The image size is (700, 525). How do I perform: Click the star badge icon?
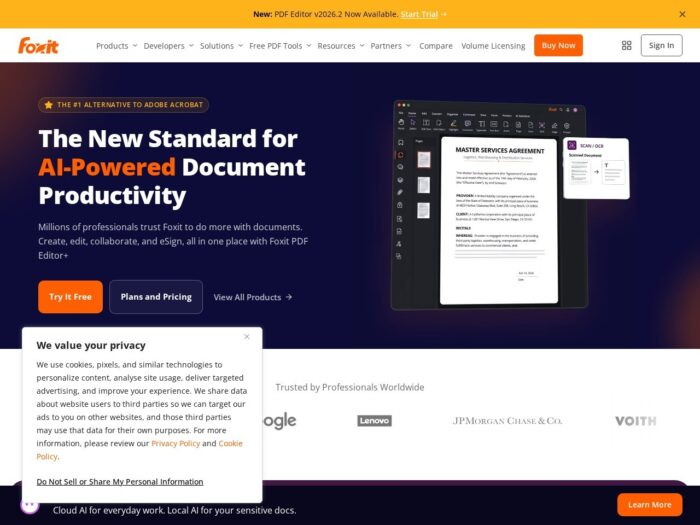[x=48, y=105]
